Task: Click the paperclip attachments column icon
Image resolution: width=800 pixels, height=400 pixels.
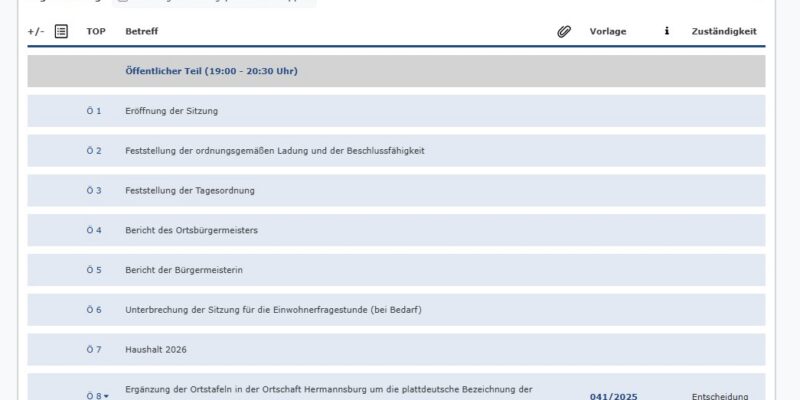Action: 564,31
